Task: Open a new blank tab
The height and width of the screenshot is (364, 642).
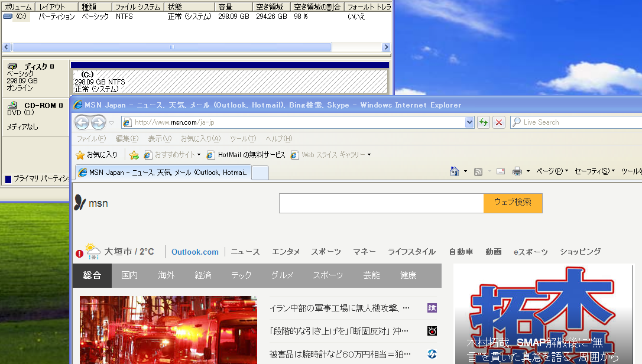Action: 260,173
